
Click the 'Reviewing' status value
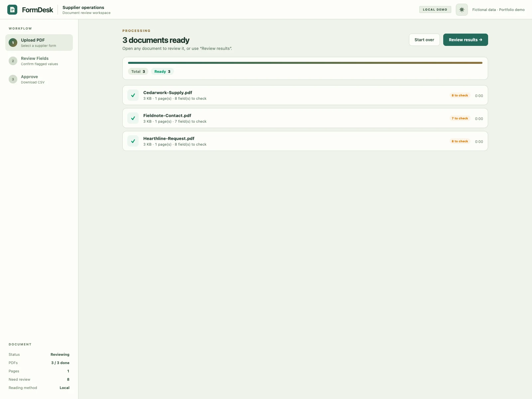tap(60, 354)
